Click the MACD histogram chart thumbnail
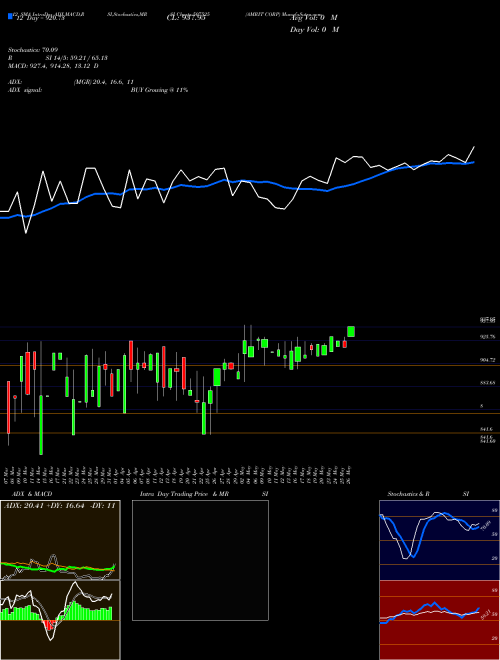 [x=60, y=620]
